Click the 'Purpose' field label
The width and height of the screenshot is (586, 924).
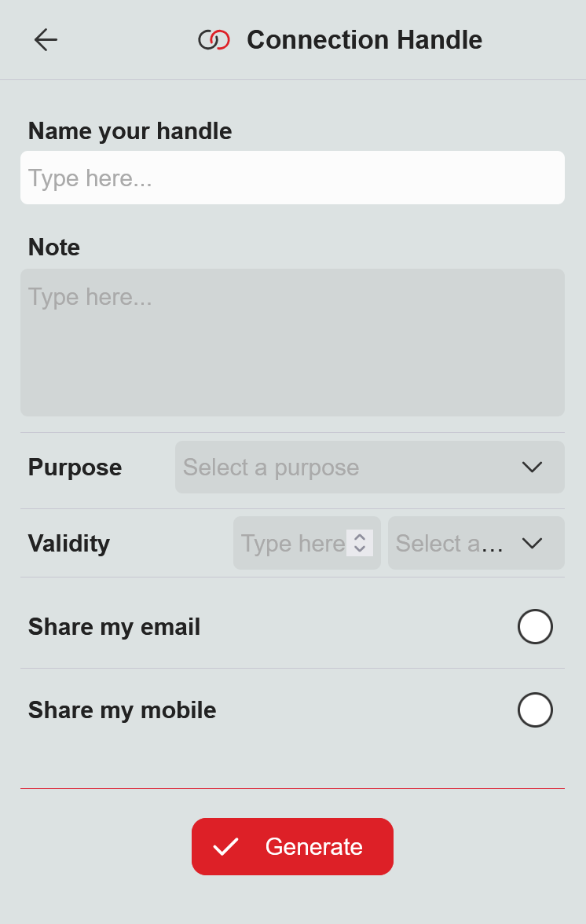75,467
